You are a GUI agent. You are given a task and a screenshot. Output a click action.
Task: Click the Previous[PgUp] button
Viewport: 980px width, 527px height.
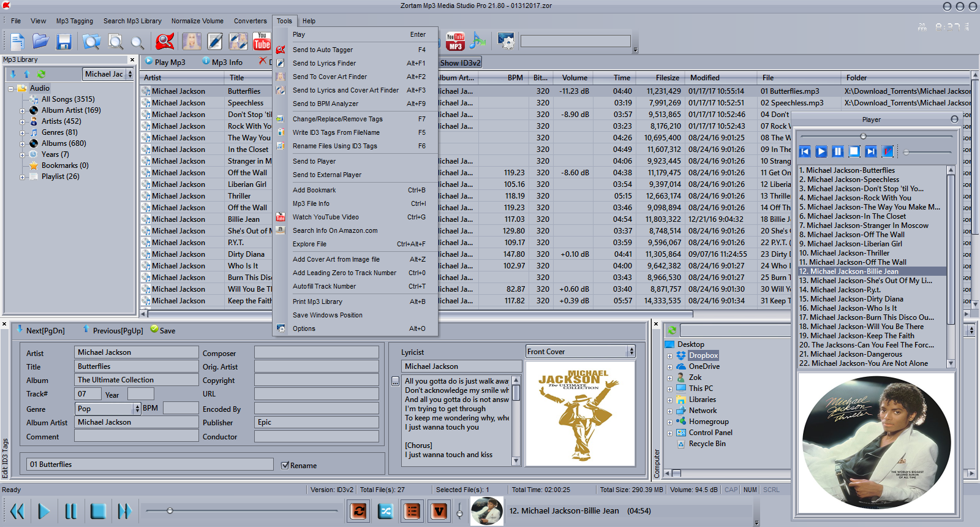[x=113, y=330]
